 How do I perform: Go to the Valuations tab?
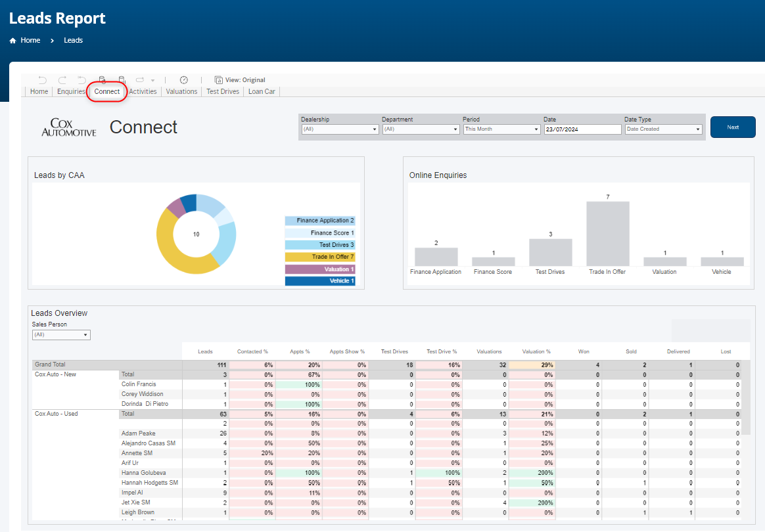(181, 92)
